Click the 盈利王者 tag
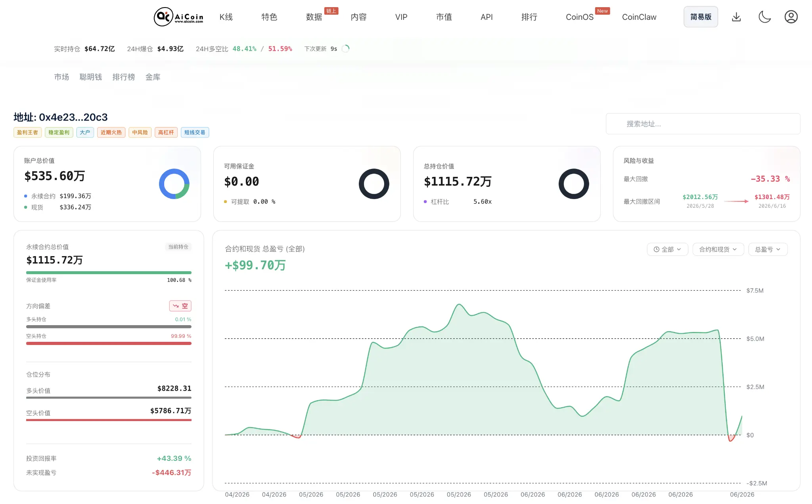This screenshot has width=812, height=504. click(27, 132)
